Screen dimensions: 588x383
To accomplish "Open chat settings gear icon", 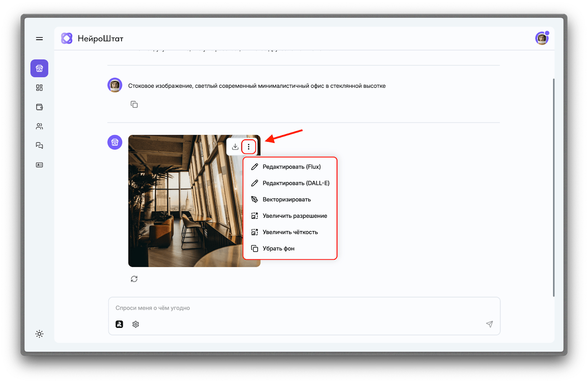I will point(136,324).
